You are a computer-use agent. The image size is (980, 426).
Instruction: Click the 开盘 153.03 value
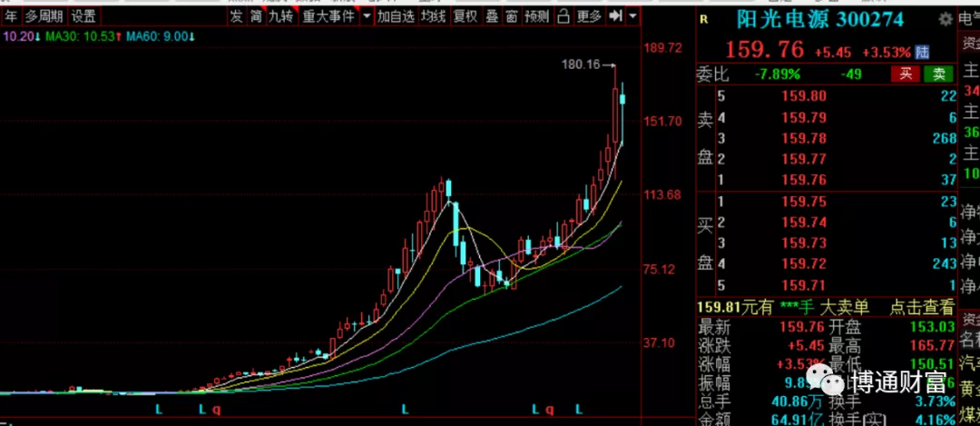pyautogui.click(x=933, y=326)
